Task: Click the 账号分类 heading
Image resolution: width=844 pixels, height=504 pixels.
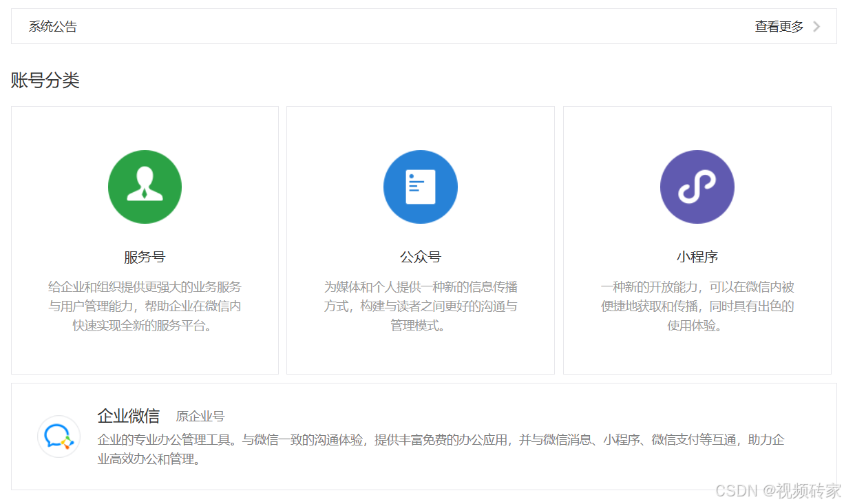Action: click(x=45, y=81)
